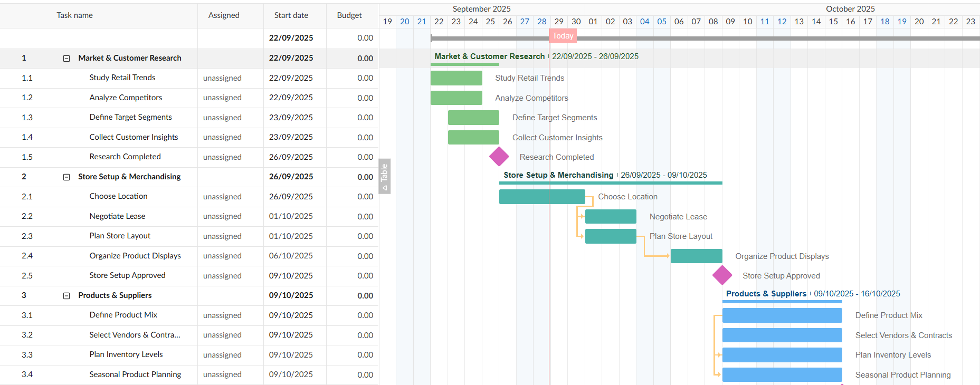Click the Research Completed milestone diamond
This screenshot has height=385, width=980.
(x=499, y=157)
